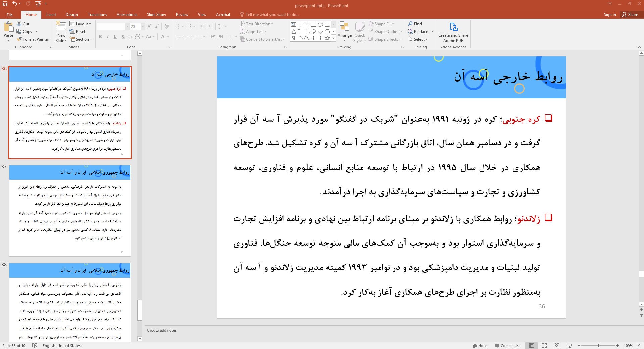Screen dimensions: 644x349
Task: Open the font size dropdown
Action: point(143,27)
